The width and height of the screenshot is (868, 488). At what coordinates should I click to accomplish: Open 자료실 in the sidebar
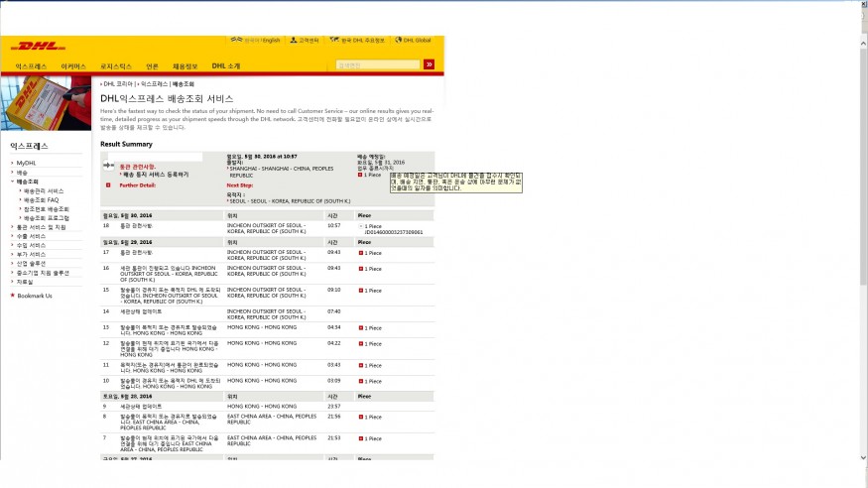25,282
